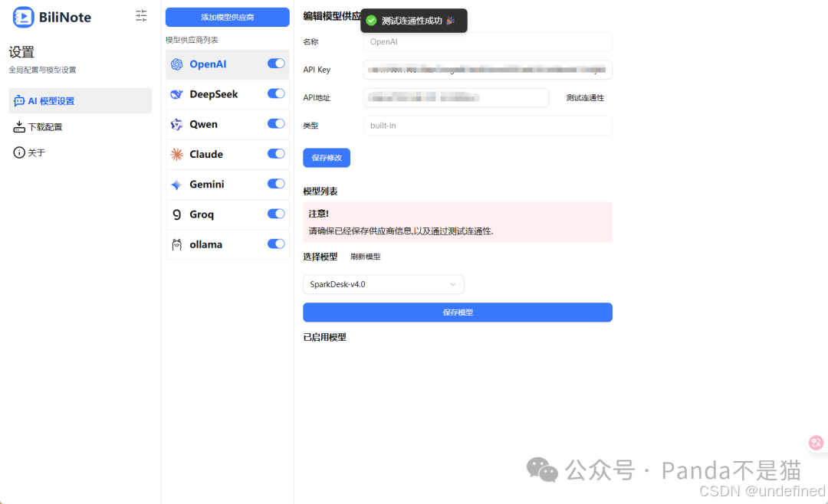Disable the OpenAI provider switch
The height and width of the screenshot is (504, 828).
[x=276, y=64]
